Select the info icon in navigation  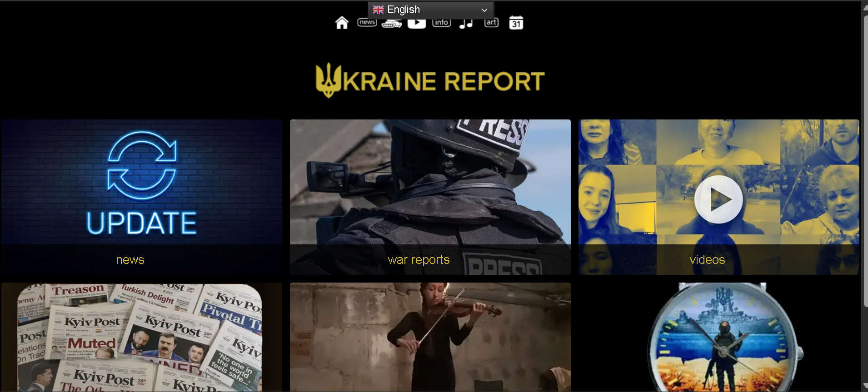click(x=441, y=23)
